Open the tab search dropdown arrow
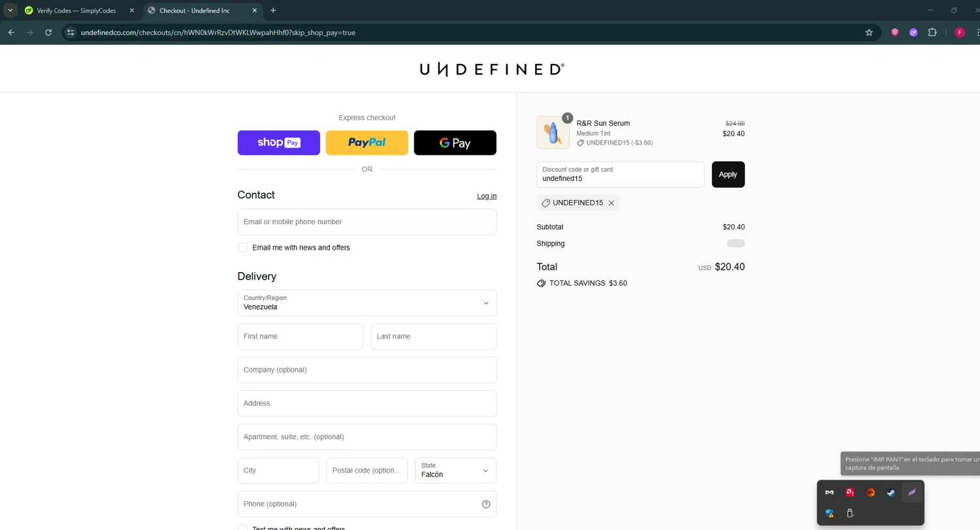Viewport: 980px width, 530px height. (10, 10)
